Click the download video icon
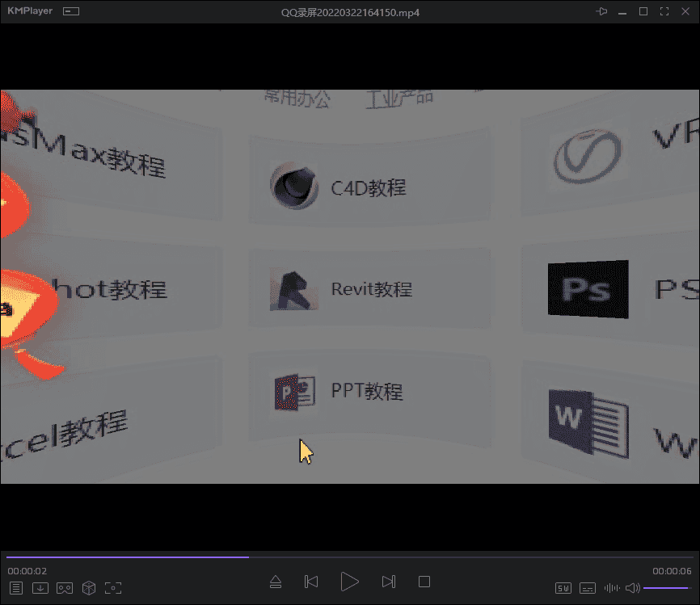The height and width of the screenshot is (605, 700). click(40, 587)
